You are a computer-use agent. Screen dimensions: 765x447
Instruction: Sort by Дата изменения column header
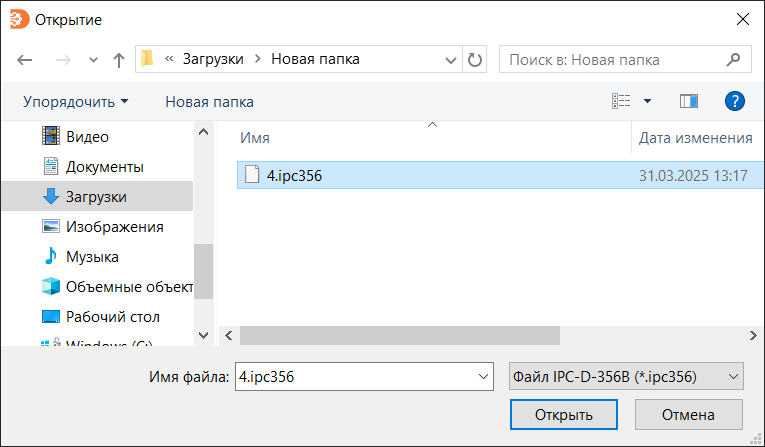coord(696,138)
